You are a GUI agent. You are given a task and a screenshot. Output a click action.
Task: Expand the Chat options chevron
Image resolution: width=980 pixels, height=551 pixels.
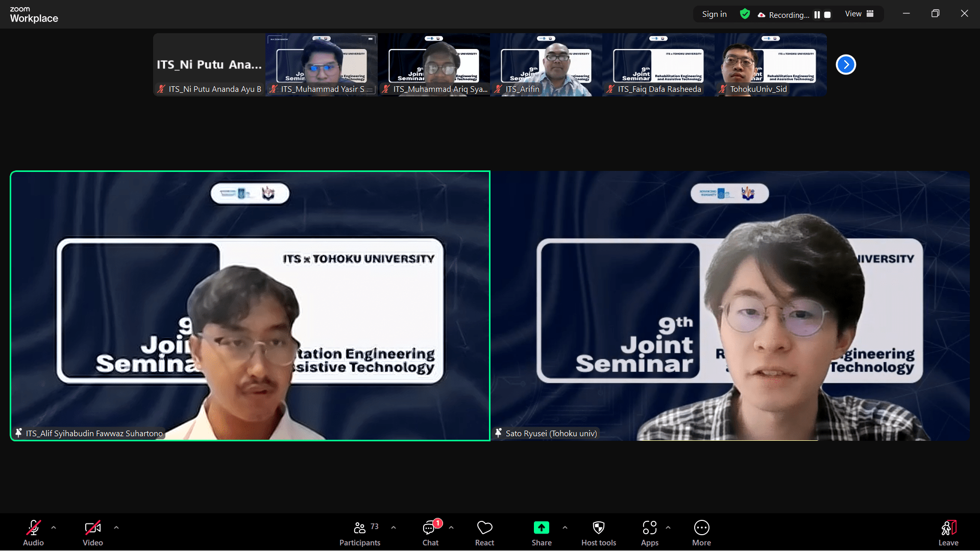[x=450, y=527]
